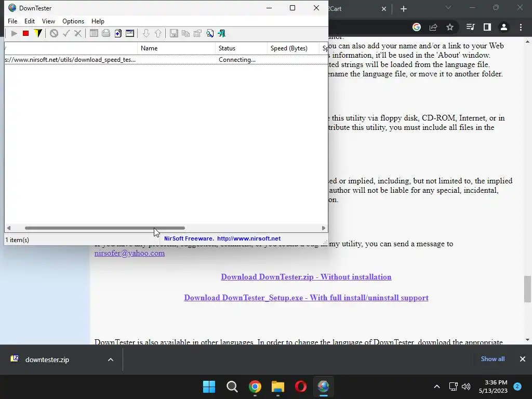The image size is (532, 399).
Task: Click the grey list/report toolbar icon
Action: point(94,33)
